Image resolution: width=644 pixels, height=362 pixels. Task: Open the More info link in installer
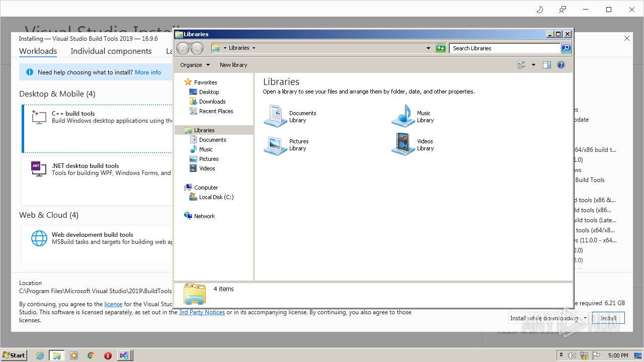click(148, 72)
